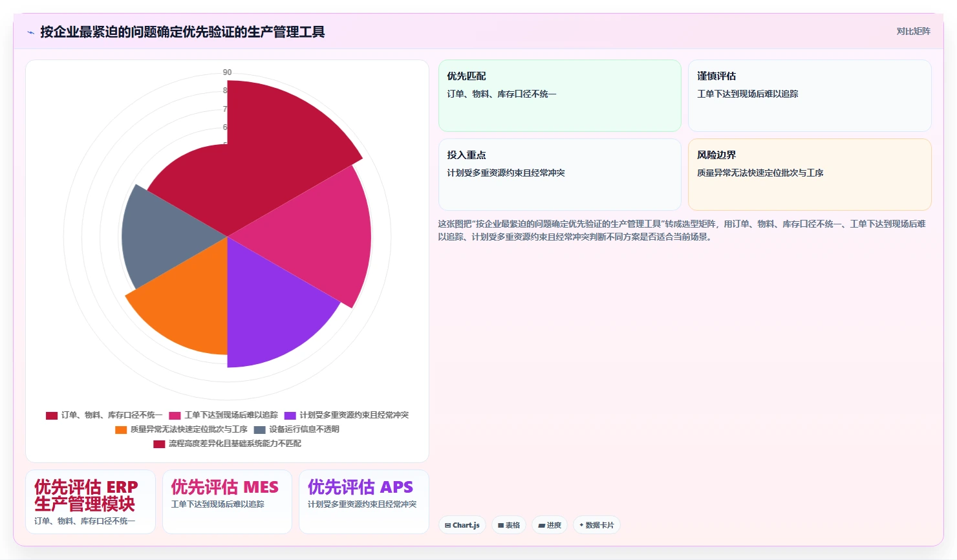Viewport: 957px width, 560px height.
Task: Click the 对比矩阵 label in header
Action: click(x=913, y=31)
